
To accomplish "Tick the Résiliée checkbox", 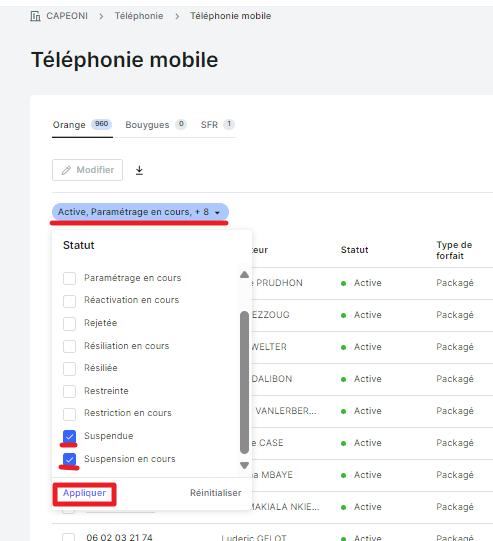I will tap(69, 368).
